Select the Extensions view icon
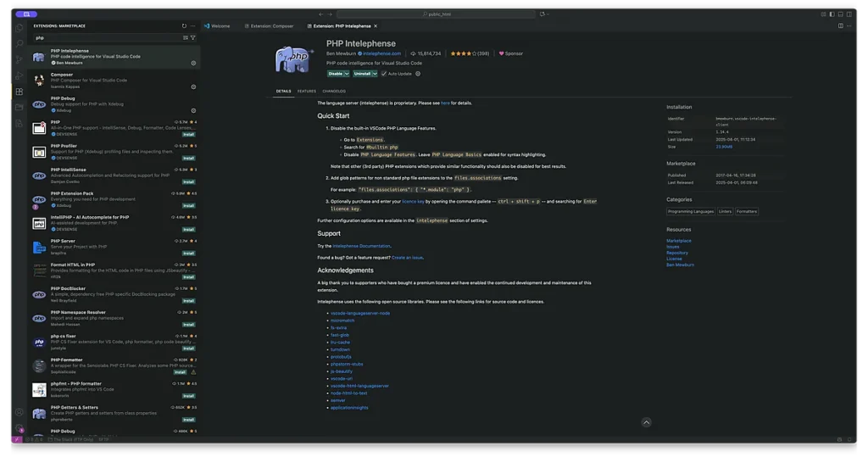Image resolution: width=868 pixels, height=457 pixels. coord(19,92)
